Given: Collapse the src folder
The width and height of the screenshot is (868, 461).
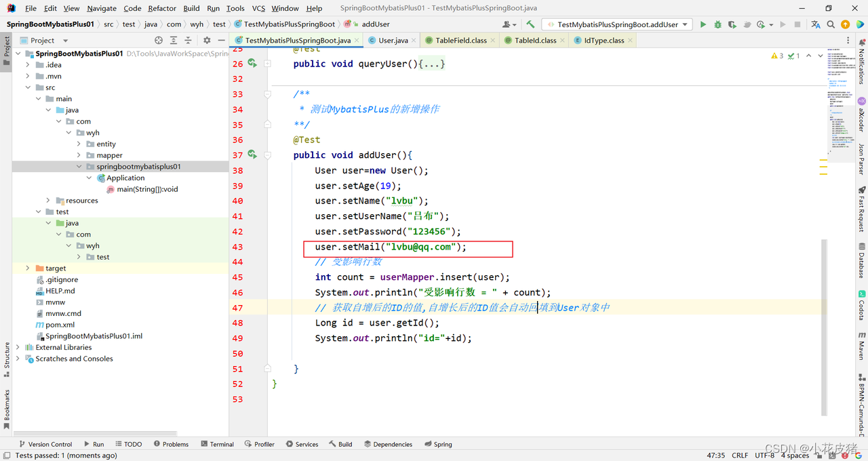Looking at the screenshot, I should pyautogui.click(x=28, y=87).
